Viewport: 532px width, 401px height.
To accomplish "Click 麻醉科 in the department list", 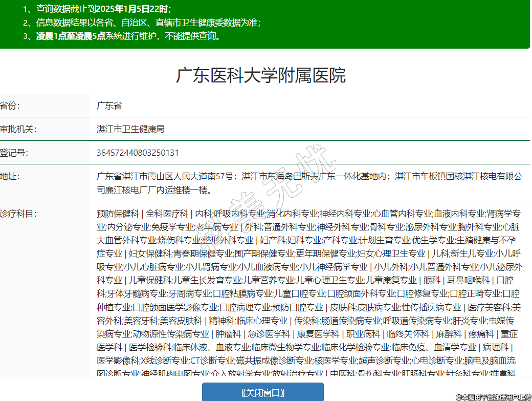I will click(449, 333).
